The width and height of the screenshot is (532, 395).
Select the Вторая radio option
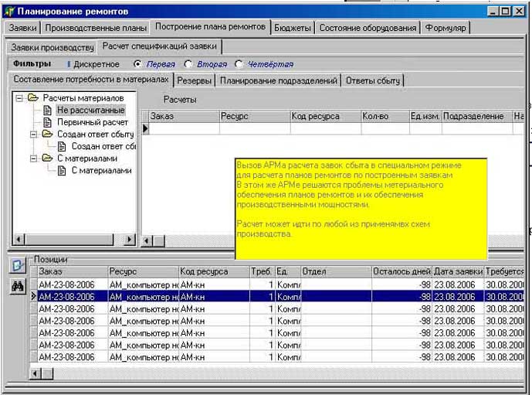pyautogui.click(x=188, y=64)
